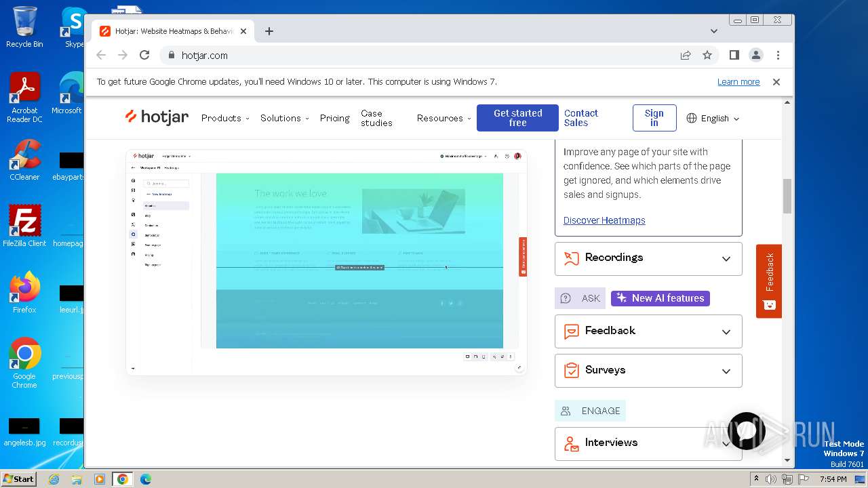The width and height of the screenshot is (868, 488).
Task: Dismiss the Chrome update notification bar
Action: click(776, 81)
